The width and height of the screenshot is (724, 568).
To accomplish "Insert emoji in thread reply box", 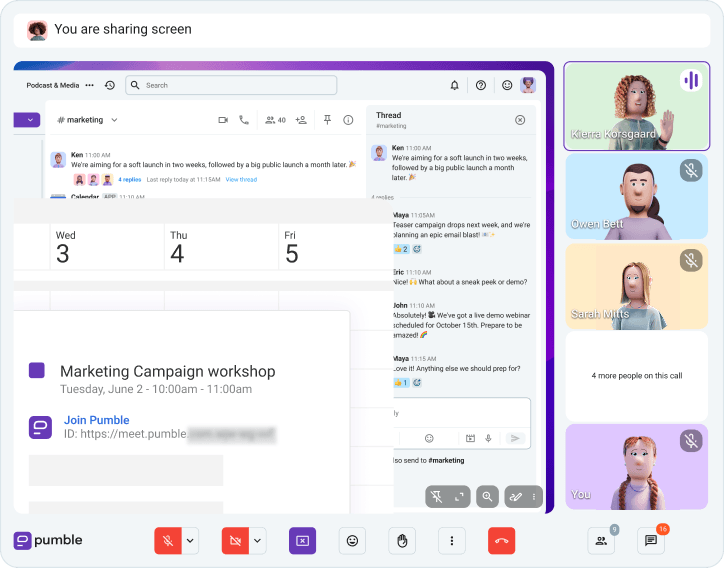I will point(429,438).
